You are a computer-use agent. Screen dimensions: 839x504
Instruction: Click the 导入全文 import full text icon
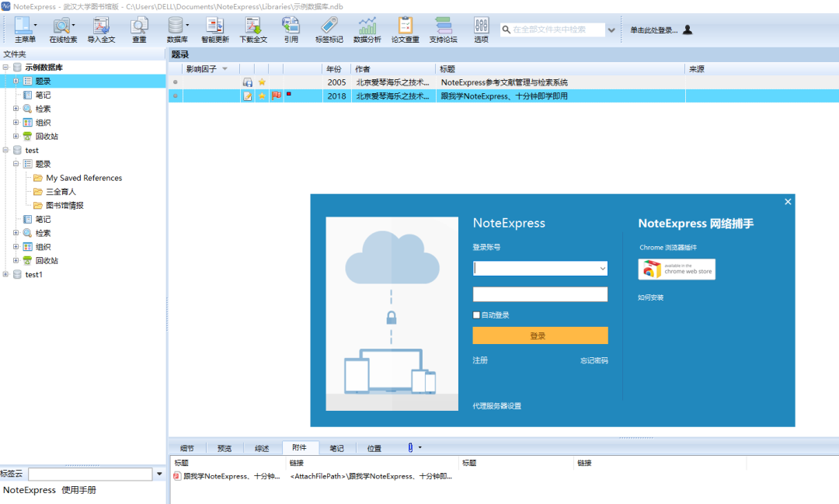[x=101, y=30]
